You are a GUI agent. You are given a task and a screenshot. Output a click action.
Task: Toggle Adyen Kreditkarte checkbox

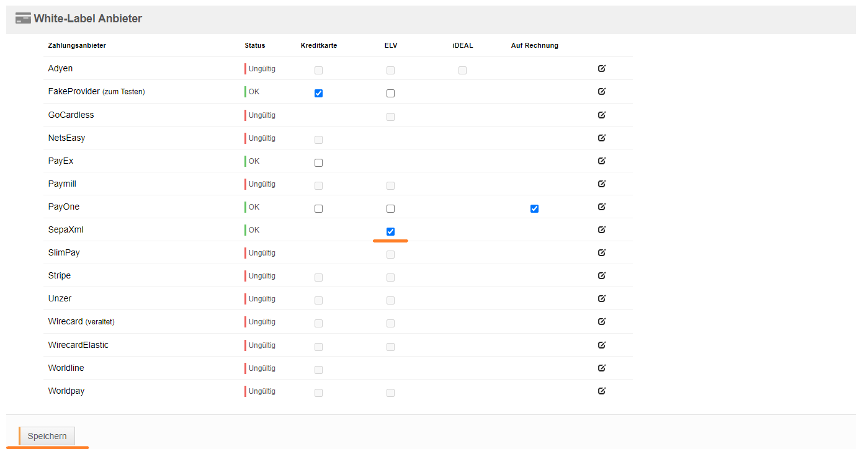pyautogui.click(x=318, y=70)
